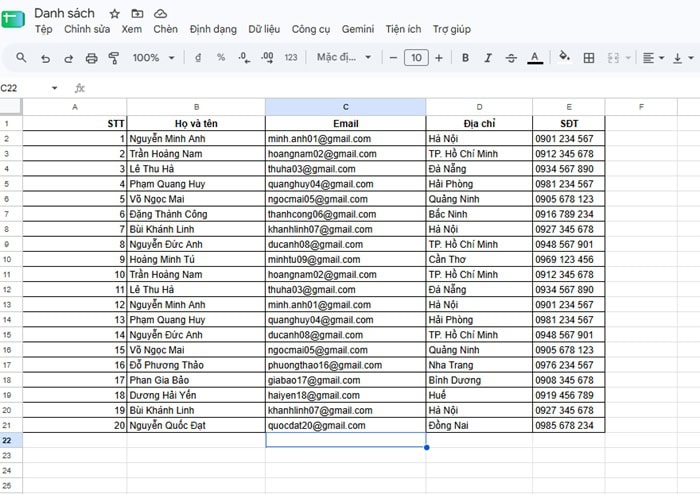
Task: Click the Danh sách document title
Action: (64, 13)
